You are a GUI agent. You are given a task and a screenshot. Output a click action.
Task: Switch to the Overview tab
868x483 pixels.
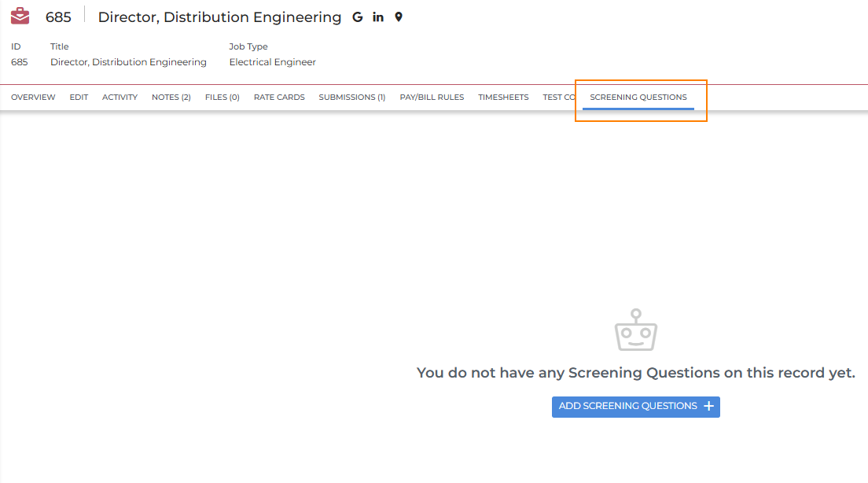(x=33, y=97)
